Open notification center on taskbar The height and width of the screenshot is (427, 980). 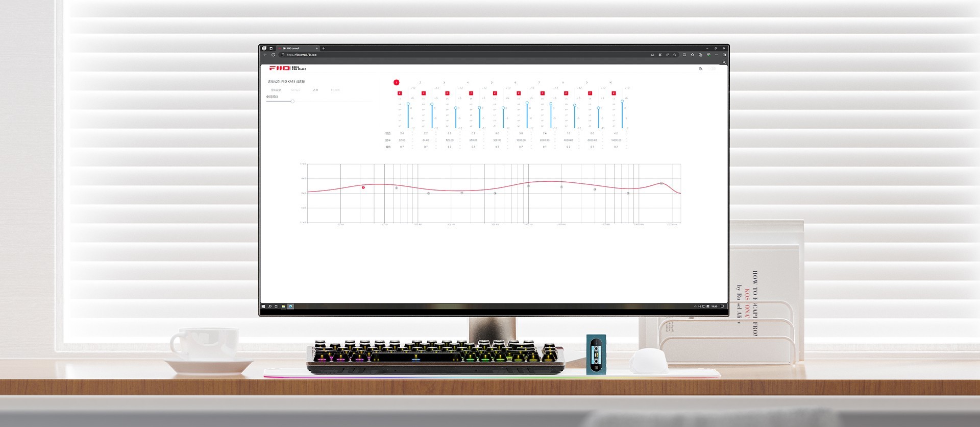(722, 306)
